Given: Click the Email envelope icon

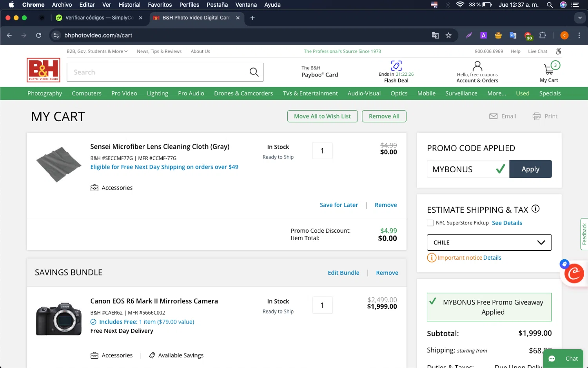Looking at the screenshot, I should click(494, 116).
